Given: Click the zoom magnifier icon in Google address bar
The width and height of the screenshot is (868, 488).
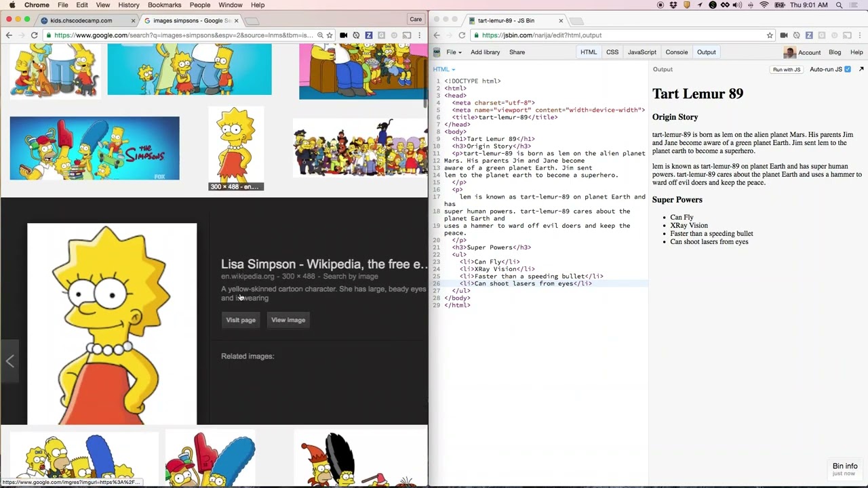Looking at the screenshot, I should (320, 35).
